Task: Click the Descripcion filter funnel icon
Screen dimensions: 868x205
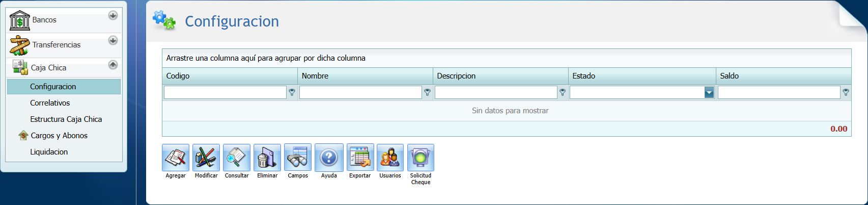Action: click(563, 92)
